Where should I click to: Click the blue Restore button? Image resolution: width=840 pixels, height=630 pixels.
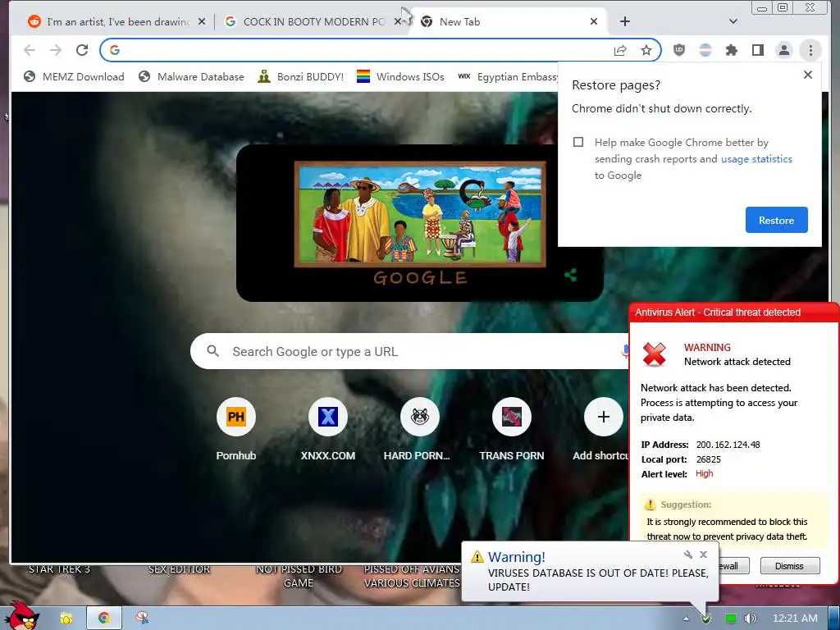tap(776, 220)
